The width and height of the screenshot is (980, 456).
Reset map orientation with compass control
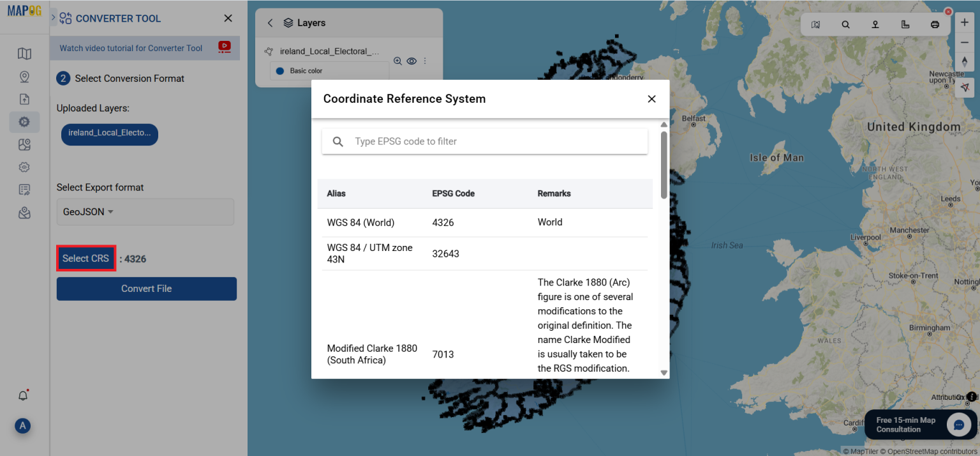[x=965, y=61]
